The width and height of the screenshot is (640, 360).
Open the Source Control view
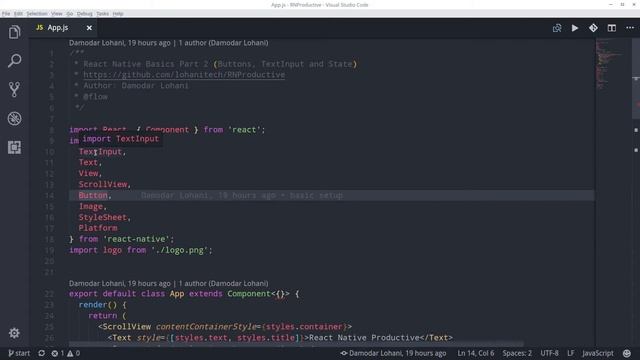(x=14, y=90)
